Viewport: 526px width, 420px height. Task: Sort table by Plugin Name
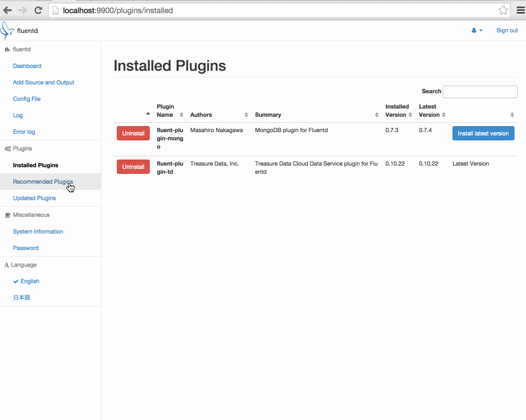[x=170, y=111]
